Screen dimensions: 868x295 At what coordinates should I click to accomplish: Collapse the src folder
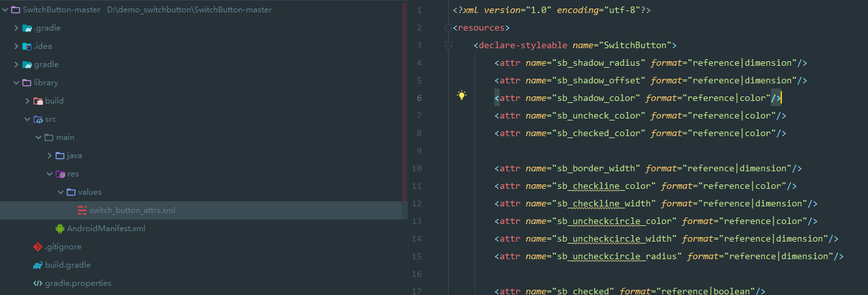(x=27, y=119)
